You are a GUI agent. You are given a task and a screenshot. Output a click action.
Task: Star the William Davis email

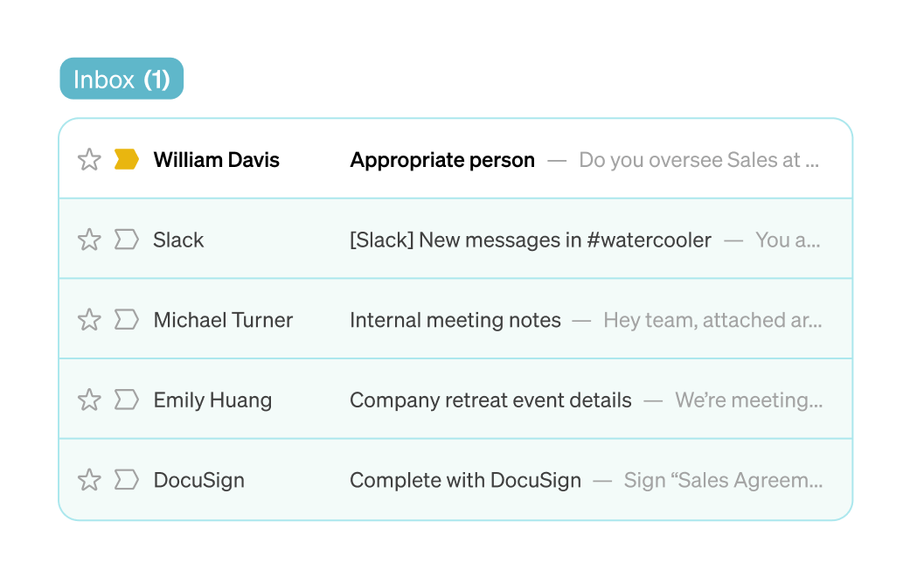pos(89,160)
